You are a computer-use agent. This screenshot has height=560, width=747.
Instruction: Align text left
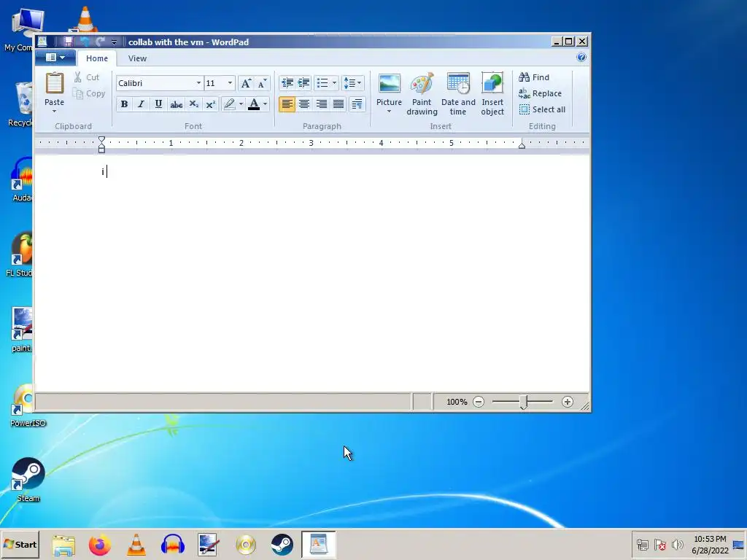(x=287, y=104)
